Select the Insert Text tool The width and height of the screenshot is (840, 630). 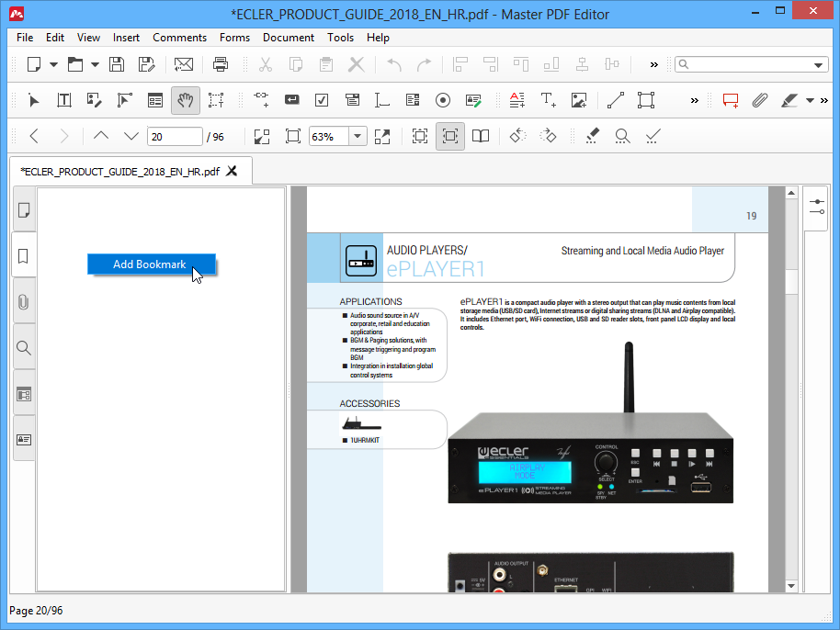pos(548,101)
